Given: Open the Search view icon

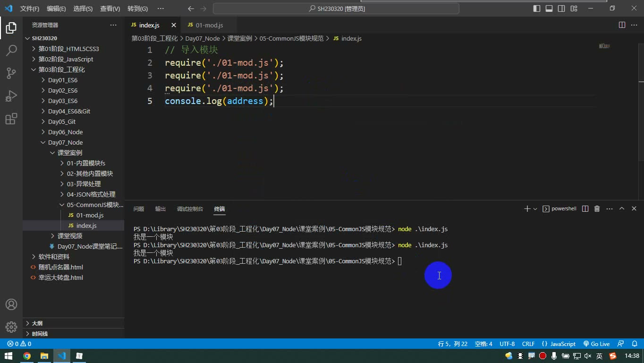Looking at the screenshot, I should (11, 50).
